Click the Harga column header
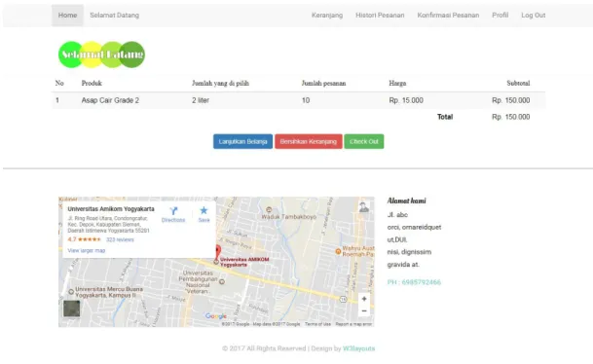Screen dimensions: 593x364 click(x=397, y=83)
